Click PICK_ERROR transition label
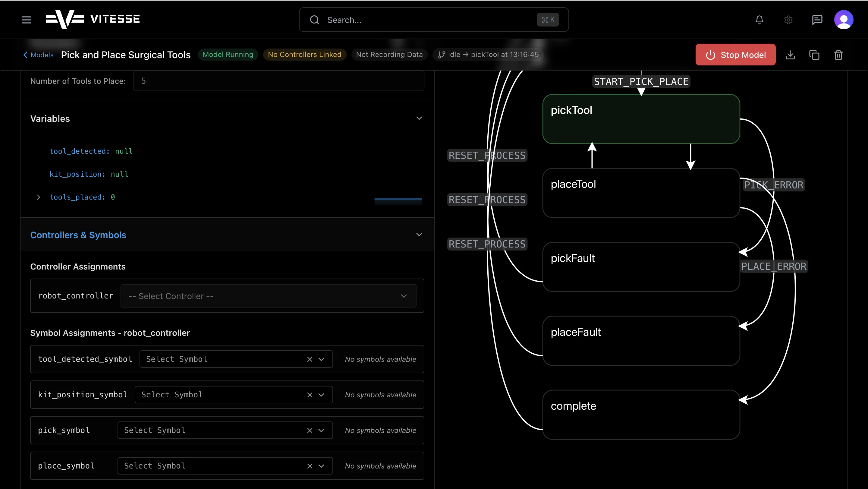Viewport: 868px width, 489px height. (x=774, y=185)
